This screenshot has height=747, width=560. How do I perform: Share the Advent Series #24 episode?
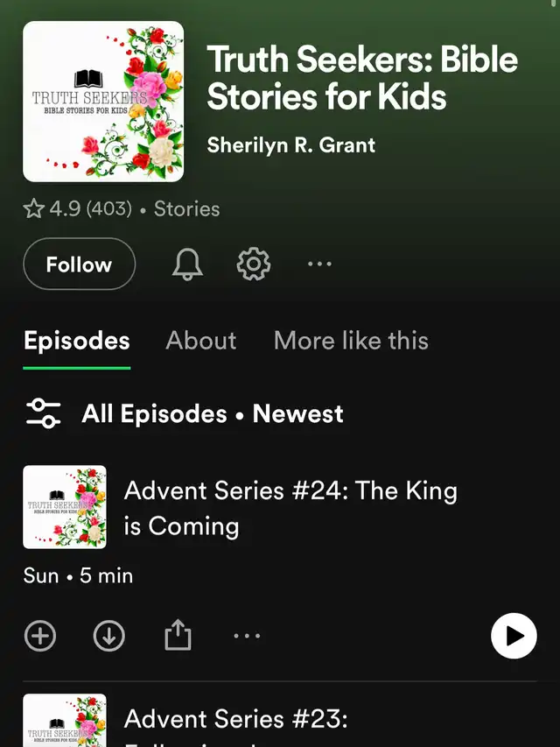[x=178, y=635]
